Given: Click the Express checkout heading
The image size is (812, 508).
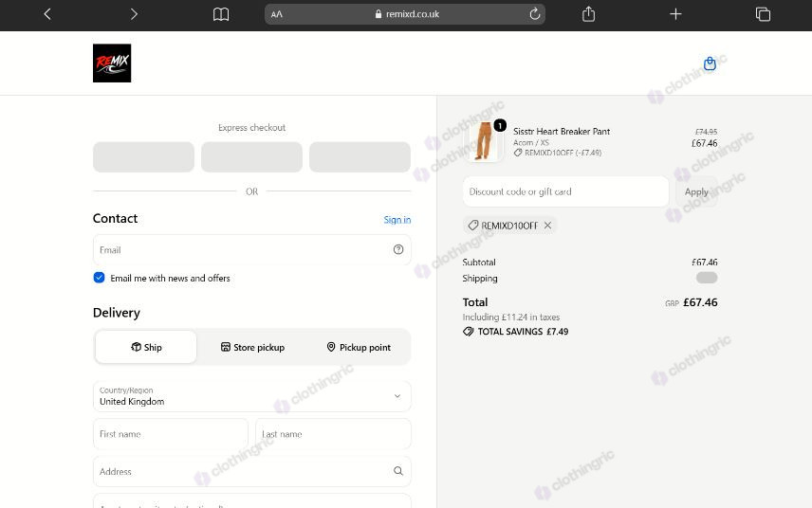Looking at the screenshot, I should tap(251, 127).
